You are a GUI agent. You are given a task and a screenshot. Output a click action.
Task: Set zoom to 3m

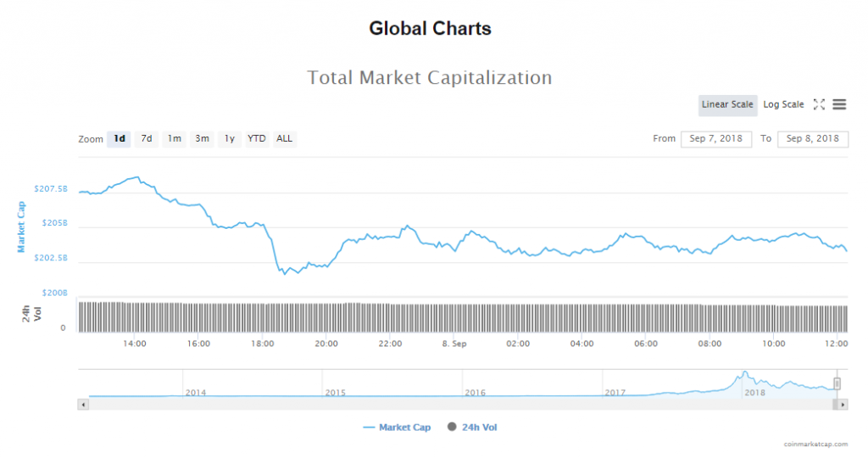tap(202, 138)
